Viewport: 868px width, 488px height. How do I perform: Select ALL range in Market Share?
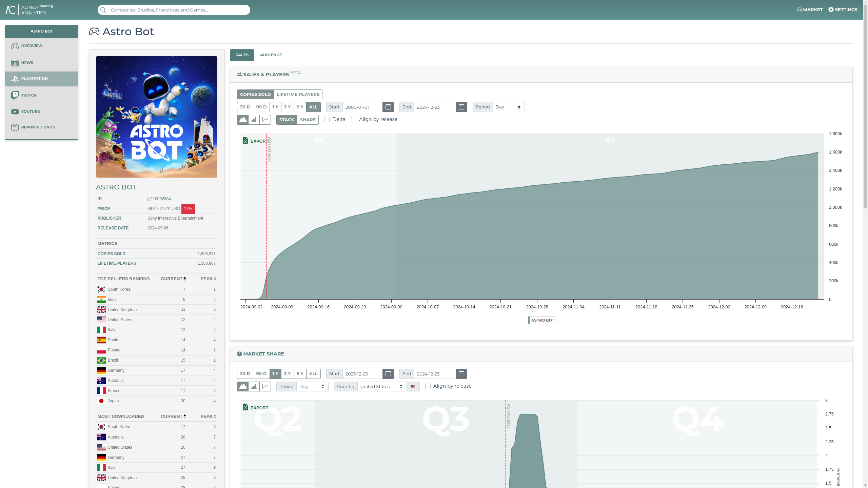(313, 374)
